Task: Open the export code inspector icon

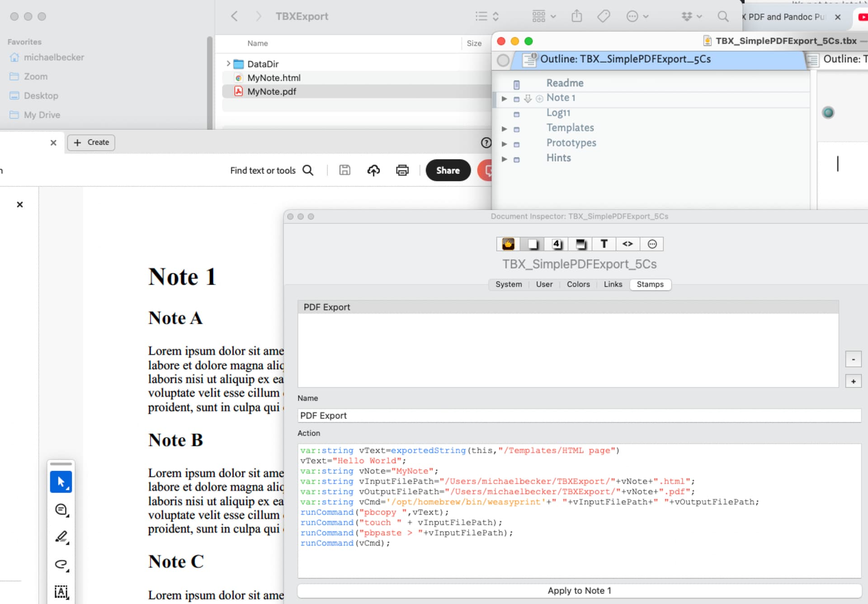Action: pyautogui.click(x=627, y=244)
